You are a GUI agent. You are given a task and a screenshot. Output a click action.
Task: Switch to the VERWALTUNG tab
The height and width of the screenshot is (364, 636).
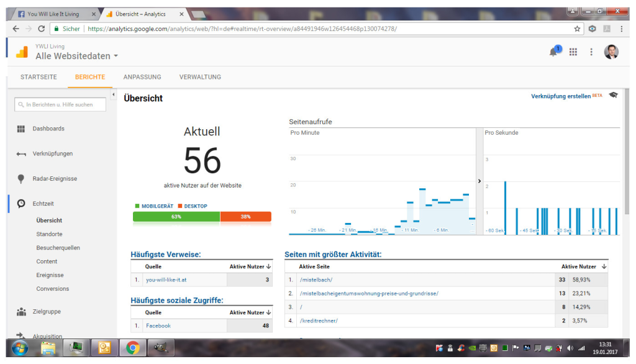click(200, 77)
